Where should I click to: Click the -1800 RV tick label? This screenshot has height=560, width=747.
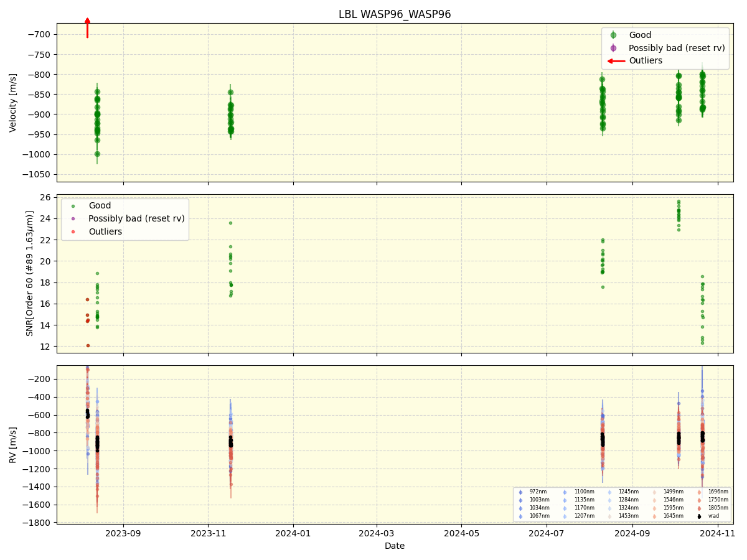coord(38,523)
